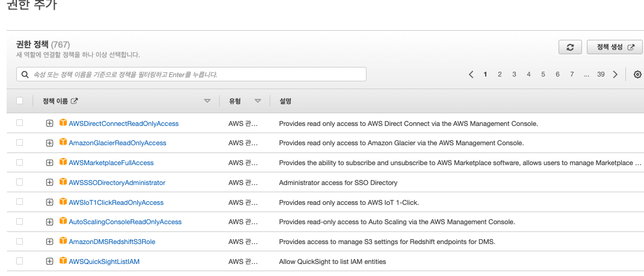644x276 pixels.
Task: Expand the AmazonDMSRedshiftS3Role row
Action: (50, 242)
